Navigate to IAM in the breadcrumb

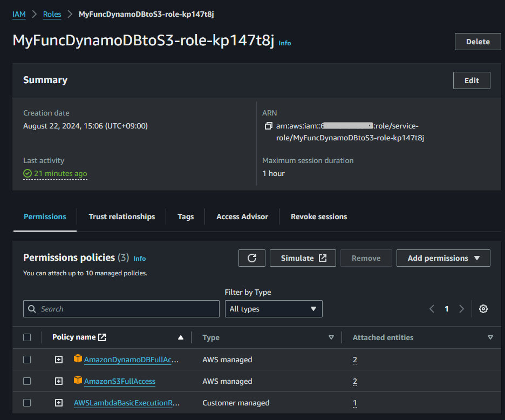point(19,14)
